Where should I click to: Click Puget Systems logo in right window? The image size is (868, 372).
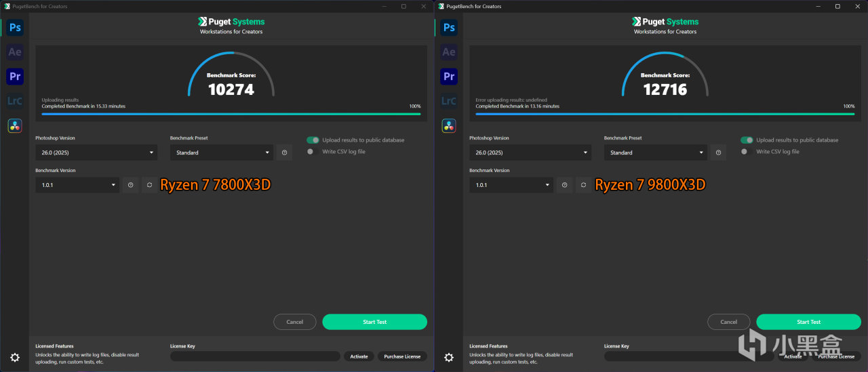[x=665, y=22]
